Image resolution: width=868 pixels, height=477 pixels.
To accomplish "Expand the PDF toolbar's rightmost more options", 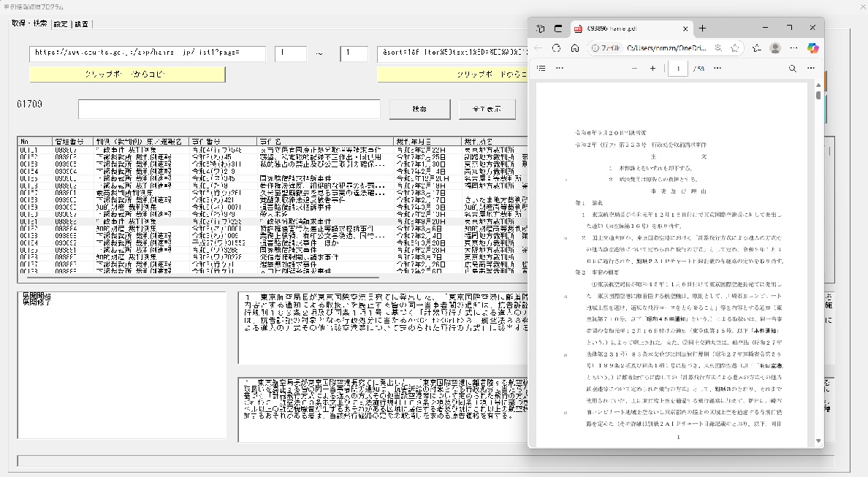I will coord(811,68).
